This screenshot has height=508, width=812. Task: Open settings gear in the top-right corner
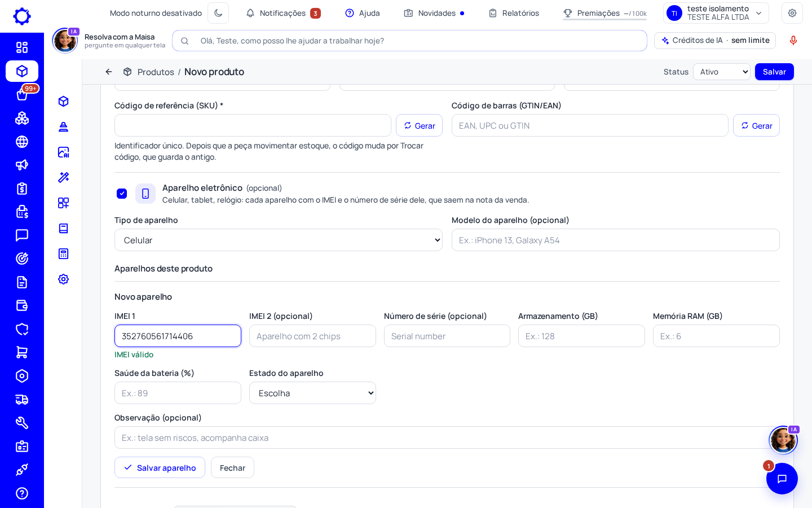pyautogui.click(x=792, y=13)
